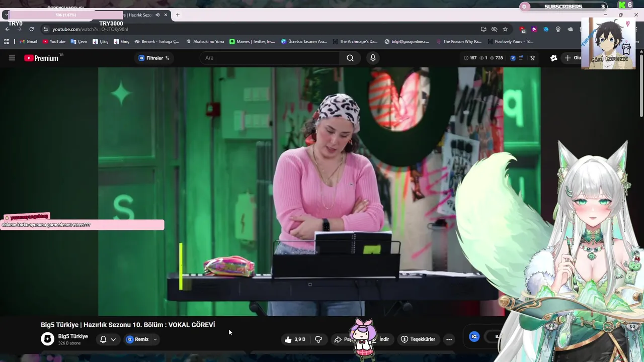The height and width of the screenshot is (362, 644).
Task: Open The Archmage's Da... bookmark
Action: pyautogui.click(x=355, y=42)
